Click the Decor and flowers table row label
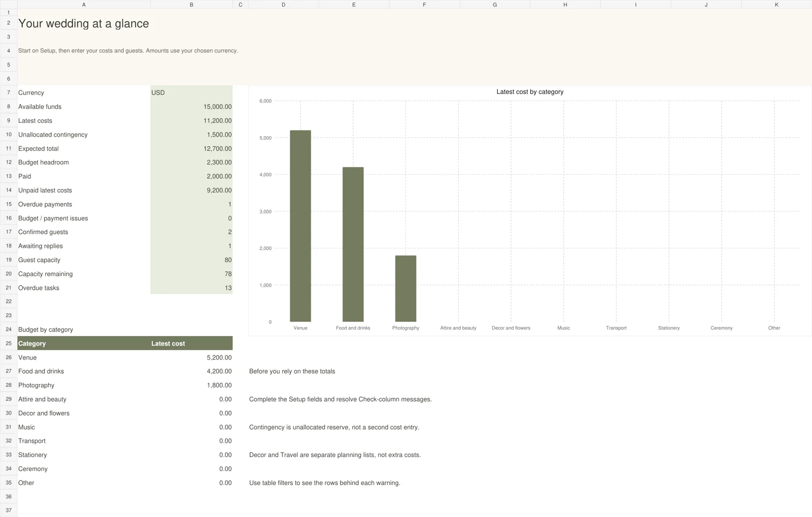This screenshot has height=517, width=812. 44,413
